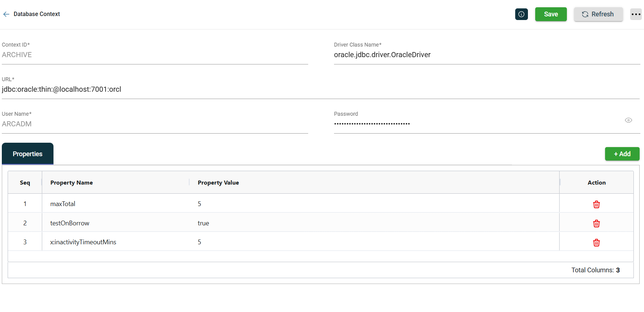Delete the maxTotal property row
644x312 pixels.
pos(596,204)
